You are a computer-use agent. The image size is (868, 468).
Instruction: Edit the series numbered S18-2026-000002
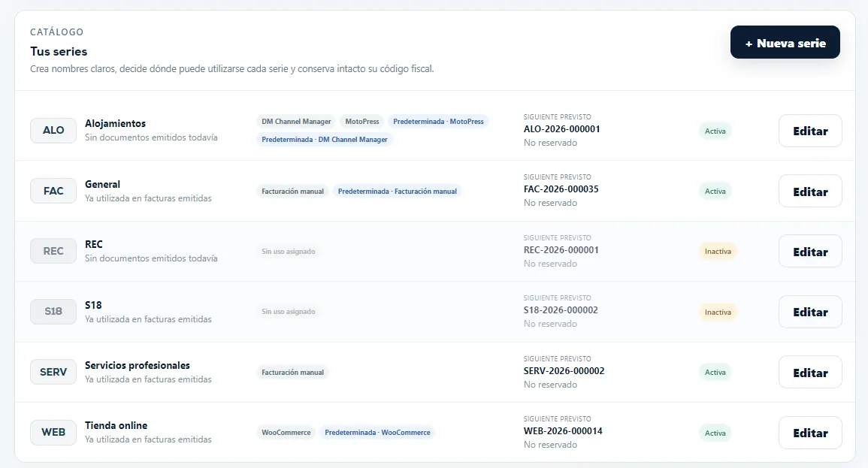[x=810, y=312]
